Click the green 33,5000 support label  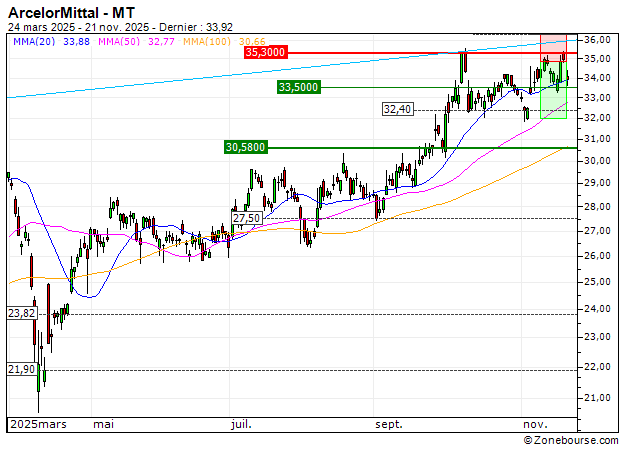coord(298,88)
